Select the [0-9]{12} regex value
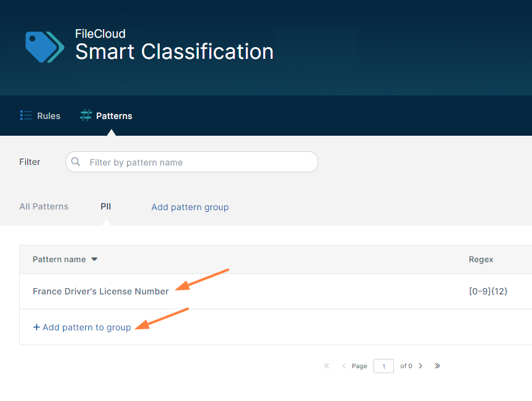Image resolution: width=532 pixels, height=401 pixels. 488,291
